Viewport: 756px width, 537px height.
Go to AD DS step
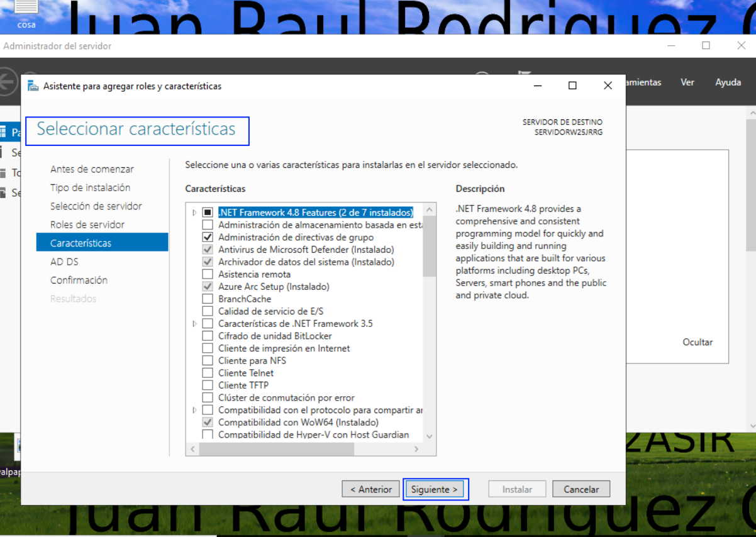point(64,262)
